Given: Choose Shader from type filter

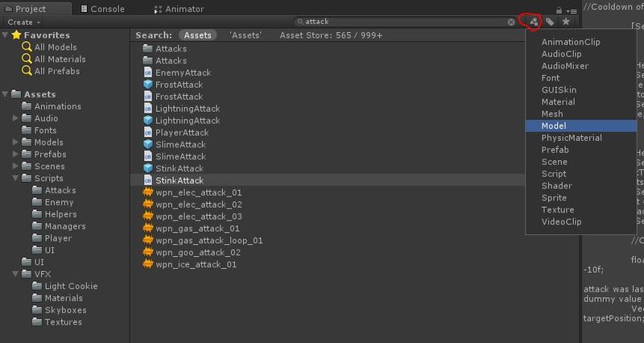Looking at the screenshot, I should pyautogui.click(x=556, y=186).
